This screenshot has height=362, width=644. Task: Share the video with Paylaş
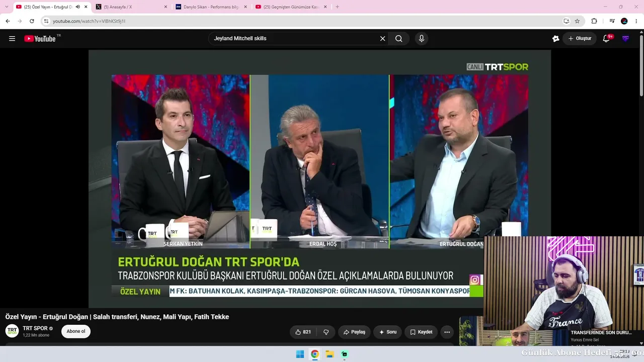354,332
